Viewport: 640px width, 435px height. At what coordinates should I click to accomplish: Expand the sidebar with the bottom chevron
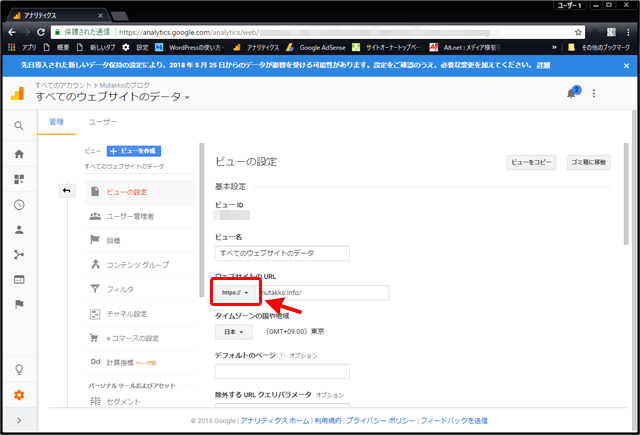[19, 420]
